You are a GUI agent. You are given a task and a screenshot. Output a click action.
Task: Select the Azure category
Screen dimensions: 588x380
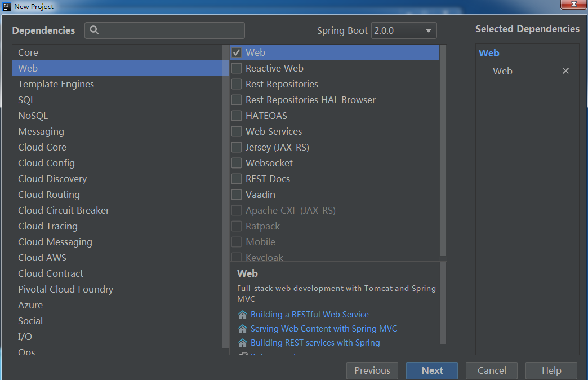pyautogui.click(x=117, y=305)
